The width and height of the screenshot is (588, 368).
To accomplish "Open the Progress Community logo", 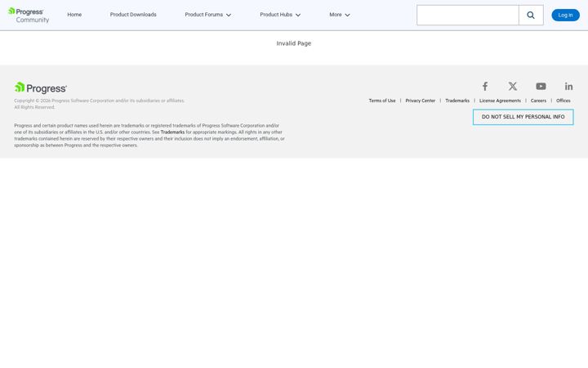I will (29, 15).
